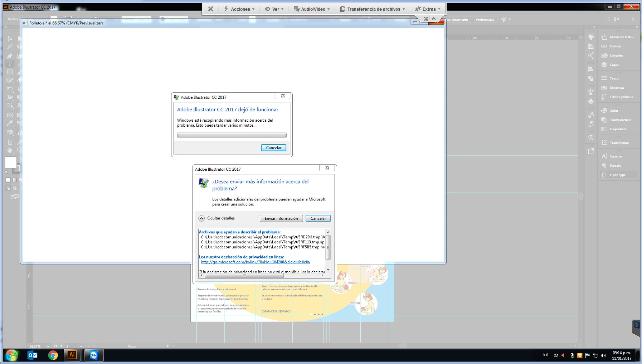Open the OpenType panel
The image size is (642, 364).
pos(619,175)
